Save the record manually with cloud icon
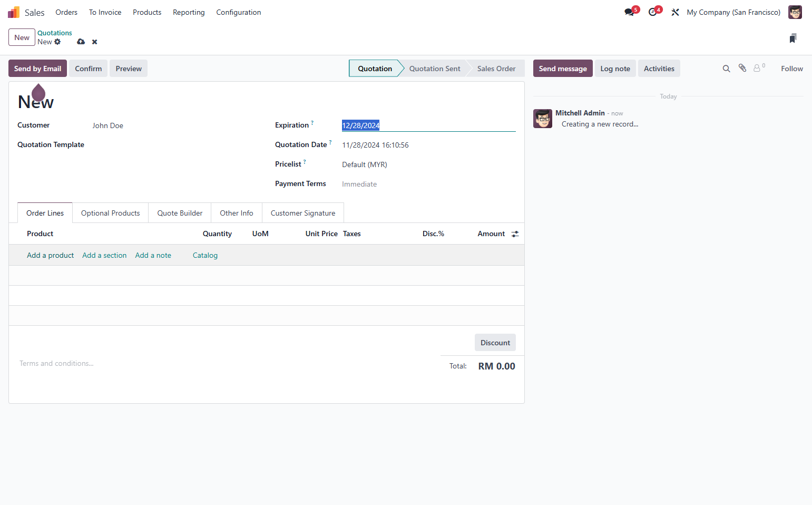812x505 pixels. (x=81, y=42)
